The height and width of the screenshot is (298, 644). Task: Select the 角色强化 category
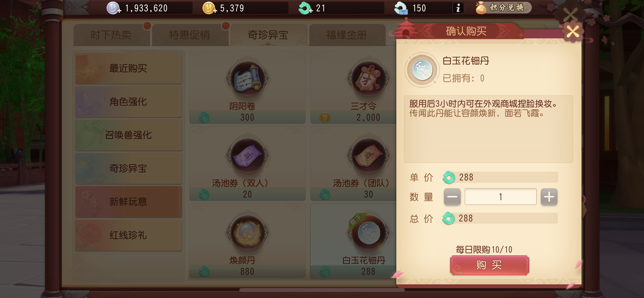point(129,102)
